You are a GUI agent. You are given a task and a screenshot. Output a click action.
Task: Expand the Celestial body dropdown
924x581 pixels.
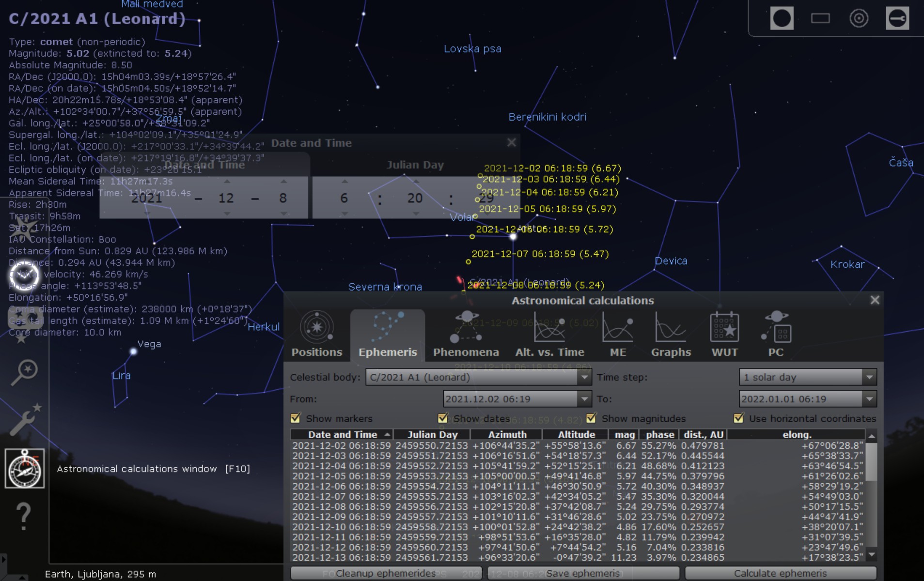click(584, 377)
